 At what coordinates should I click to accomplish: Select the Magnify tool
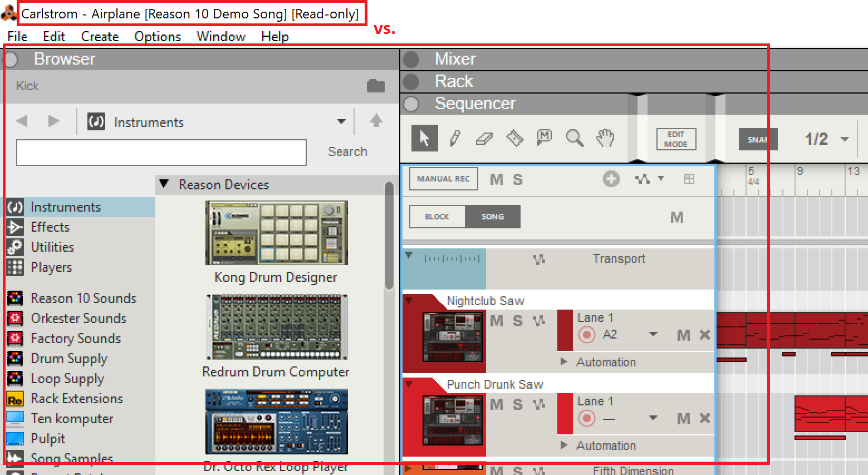[x=575, y=138]
